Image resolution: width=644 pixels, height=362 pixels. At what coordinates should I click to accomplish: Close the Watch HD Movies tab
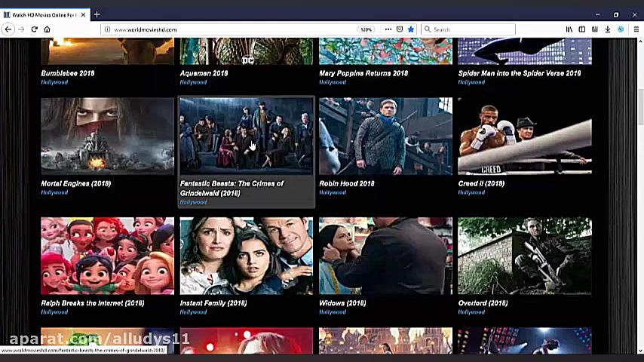(84, 15)
